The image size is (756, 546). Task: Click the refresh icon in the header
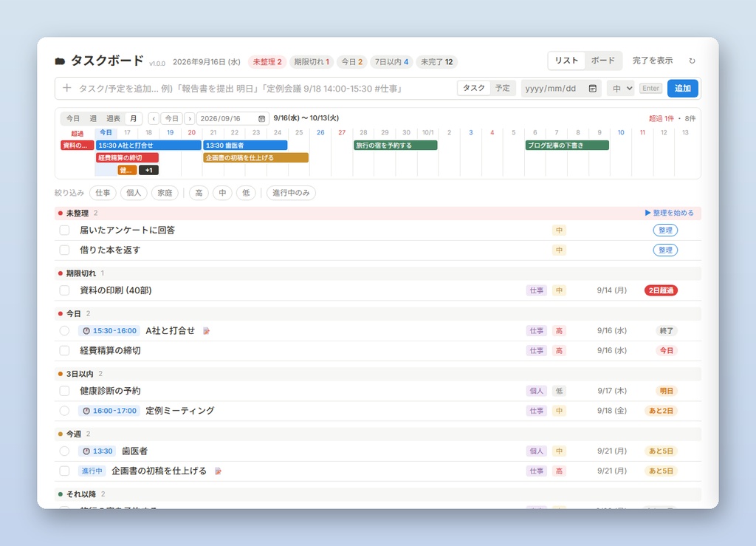click(x=692, y=61)
